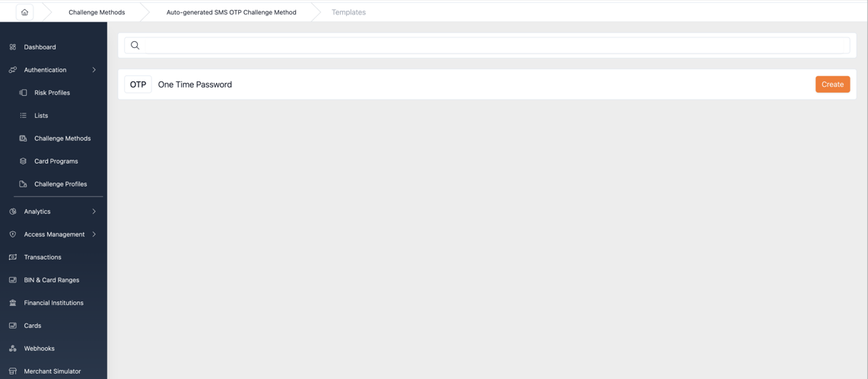Click the Cards sidebar icon
The width and height of the screenshot is (868, 379).
[x=13, y=325]
